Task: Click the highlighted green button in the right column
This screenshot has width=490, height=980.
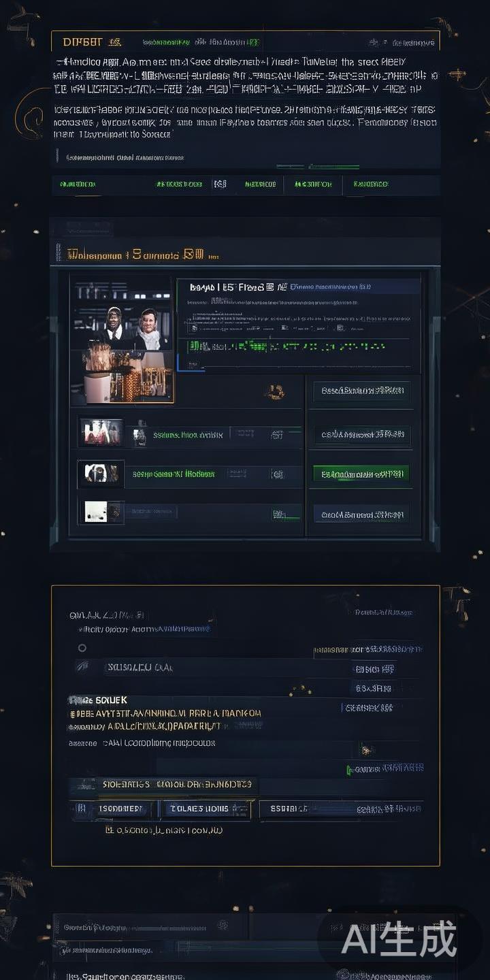Action: (x=361, y=474)
